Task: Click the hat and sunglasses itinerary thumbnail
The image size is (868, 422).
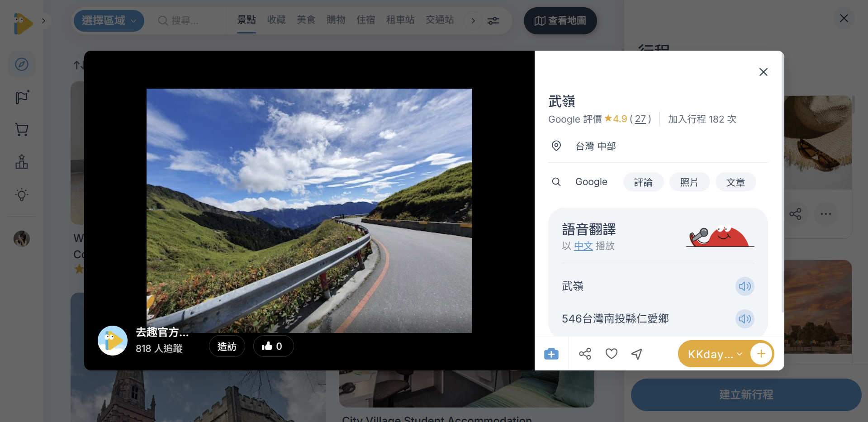Action: point(818,142)
